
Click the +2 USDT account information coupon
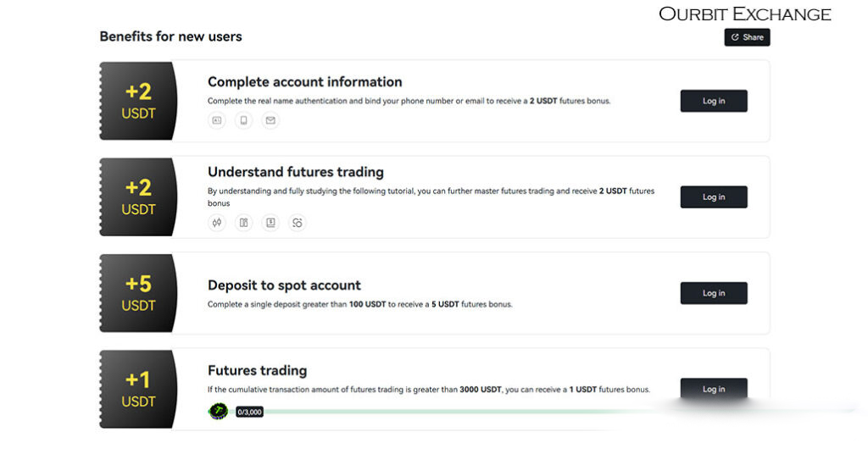pyautogui.click(x=138, y=101)
